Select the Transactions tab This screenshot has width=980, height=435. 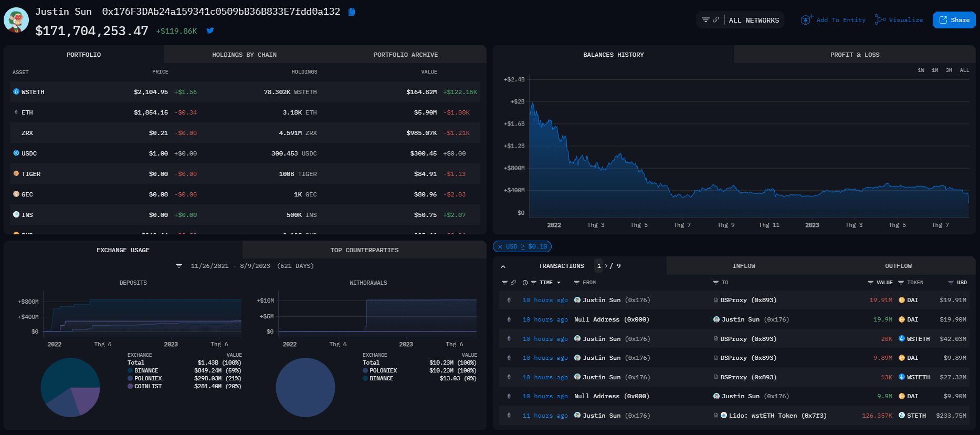pyautogui.click(x=561, y=266)
